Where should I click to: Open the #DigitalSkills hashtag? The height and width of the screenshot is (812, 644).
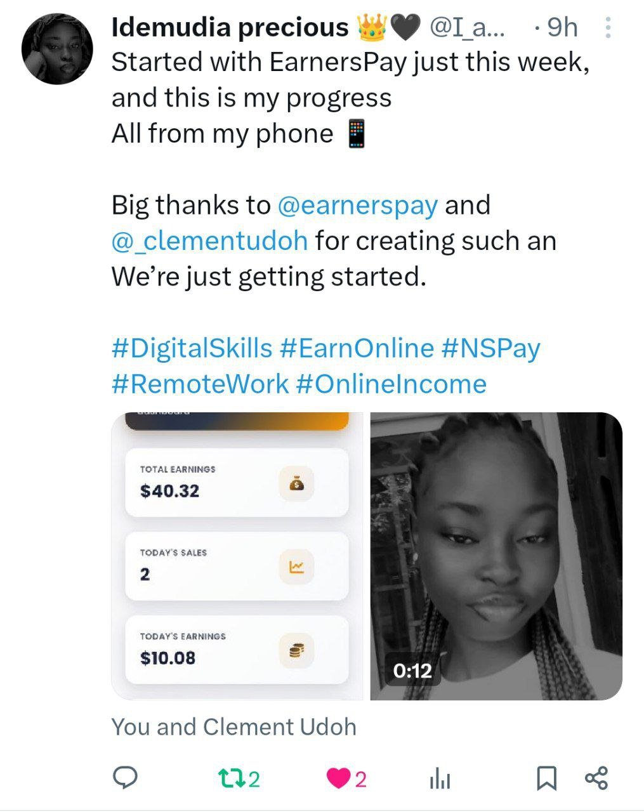pyautogui.click(x=192, y=348)
